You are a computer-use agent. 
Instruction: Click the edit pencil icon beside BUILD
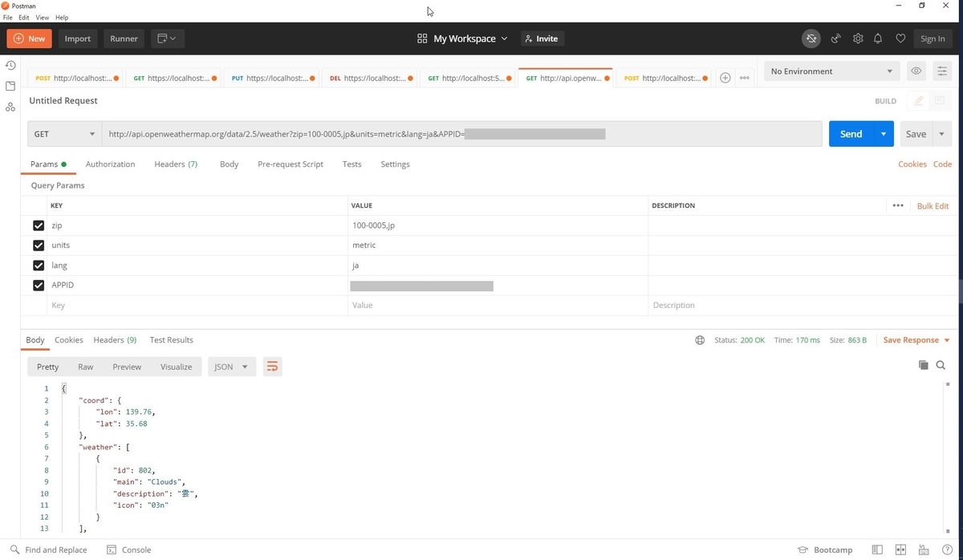[x=919, y=101]
